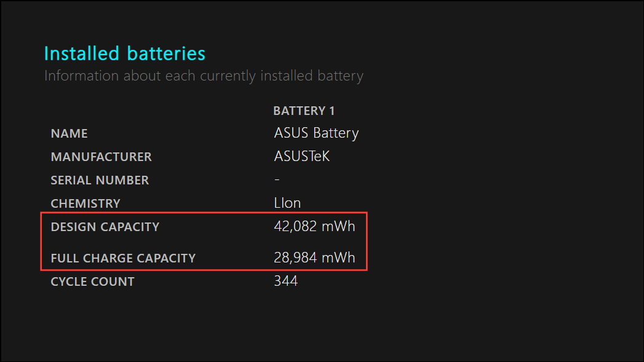The height and width of the screenshot is (362, 644).
Task: Select the 42,082 mWh design capacity value
Action: [314, 227]
